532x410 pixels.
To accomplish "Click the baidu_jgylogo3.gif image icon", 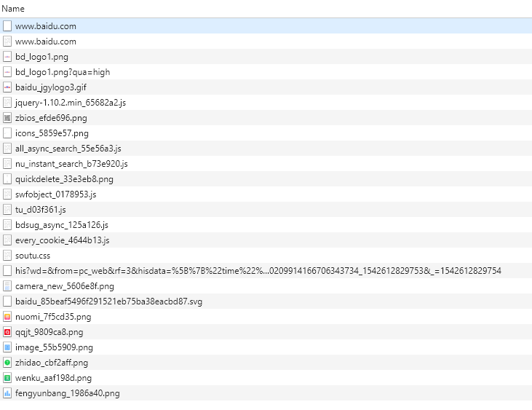I will click(x=7, y=87).
